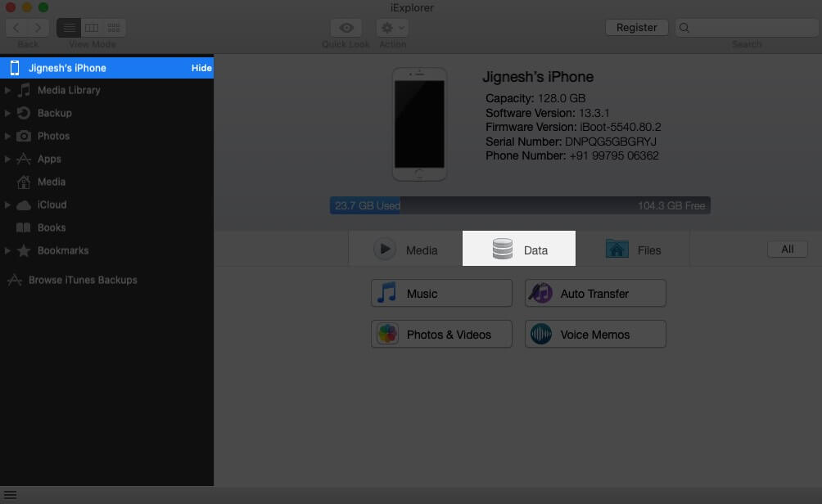The width and height of the screenshot is (822, 504).
Task: Click the iCloud cloud icon
Action: tap(24, 205)
